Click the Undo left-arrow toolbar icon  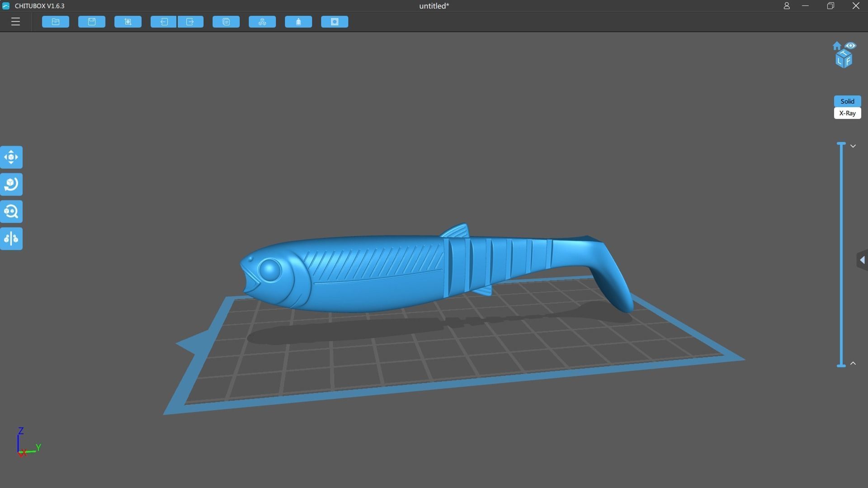pos(164,22)
